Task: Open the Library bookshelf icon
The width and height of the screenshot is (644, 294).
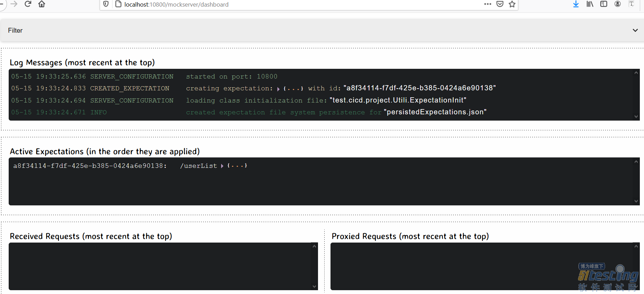Action: 590,4
